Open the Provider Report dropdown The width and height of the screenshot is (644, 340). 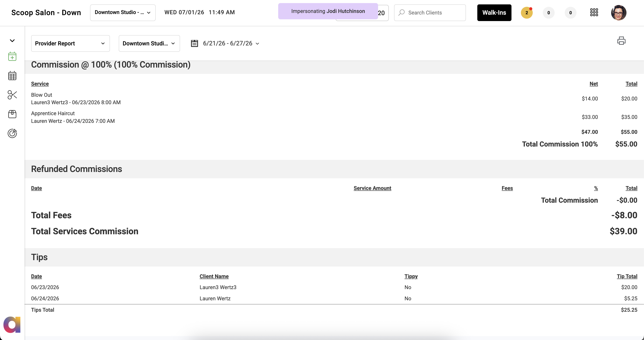coord(71,43)
